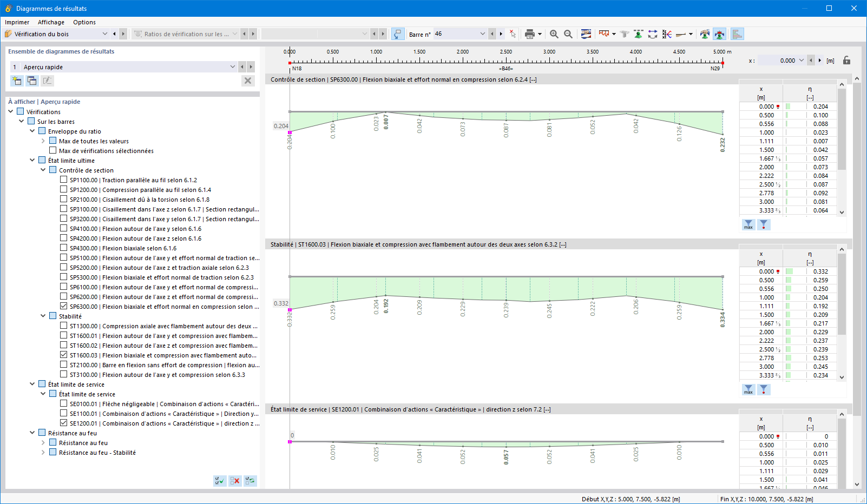
Task: Expand the Résistance au feu - Stabilité node
Action: pyautogui.click(x=43, y=452)
